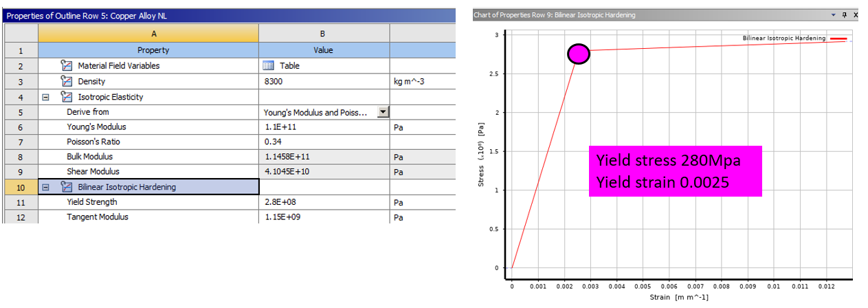Screen dimensions: 868x308
Task: Select the Bilinear Isotropic Hardening row label
Action: pyautogui.click(x=126, y=186)
